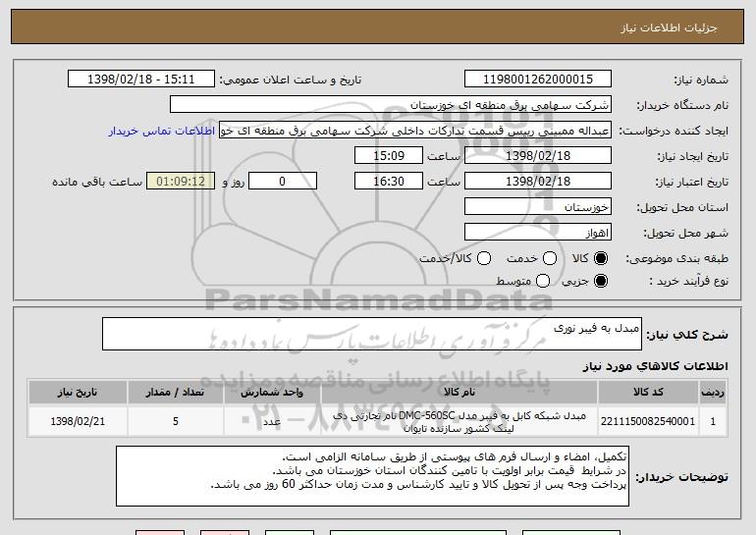This screenshot has height=535, width=756.
Task: Click the public announcement date field
Action: tap(141, 80)
